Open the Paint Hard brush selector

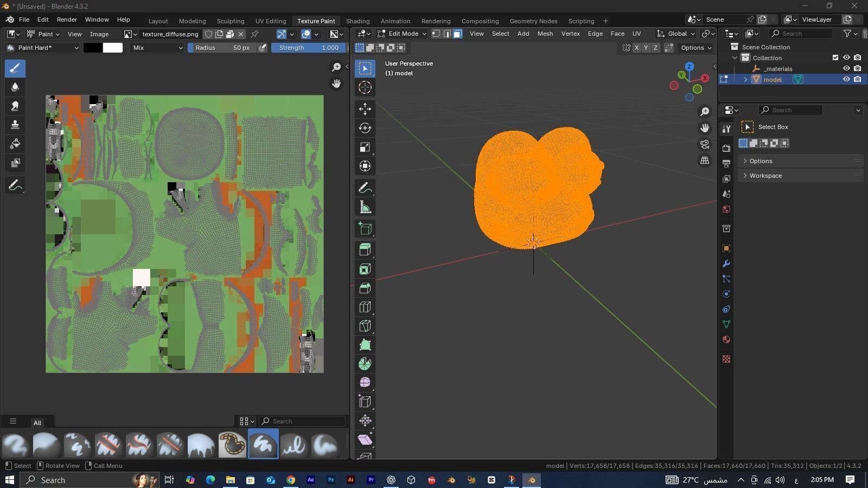click(x=42, y=48)
